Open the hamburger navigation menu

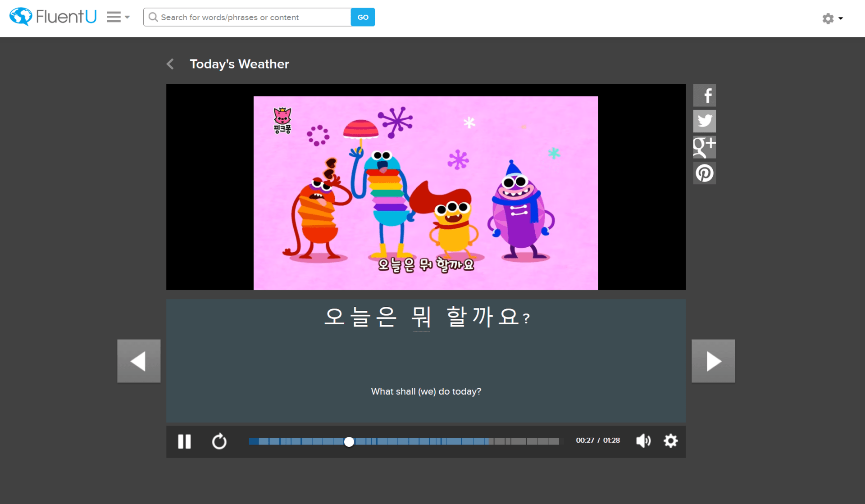coord(113,16)
